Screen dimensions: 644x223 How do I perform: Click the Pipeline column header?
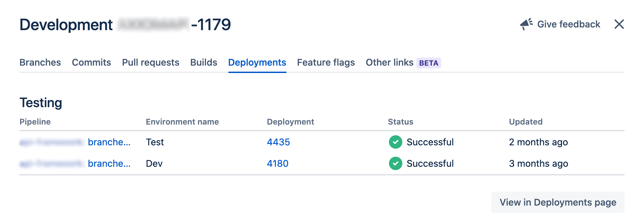click(35, 122)
